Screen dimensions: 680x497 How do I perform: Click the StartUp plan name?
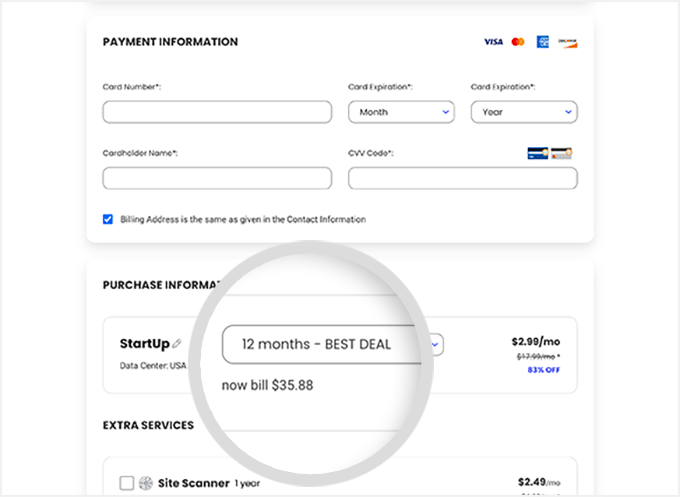(144, 344)
